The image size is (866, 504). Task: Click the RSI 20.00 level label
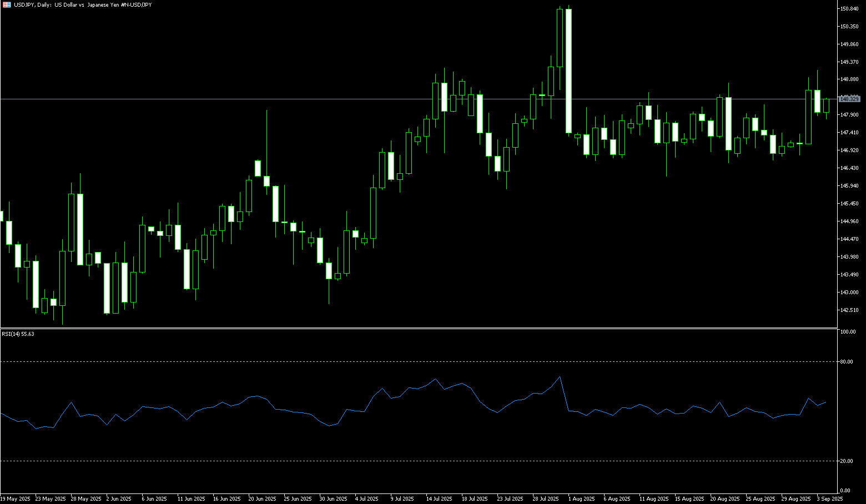(x=847, y=461)
